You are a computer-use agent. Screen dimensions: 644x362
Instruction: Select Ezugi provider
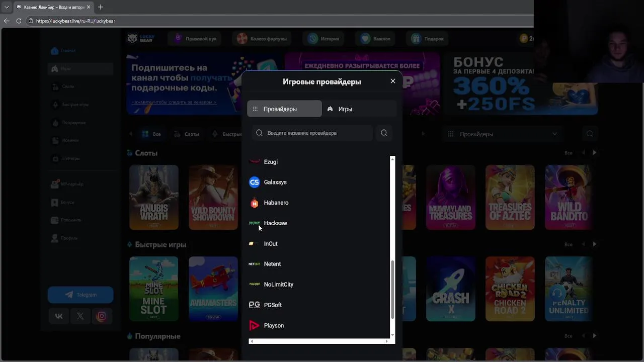pyautogui.click(x=271, y=162)
